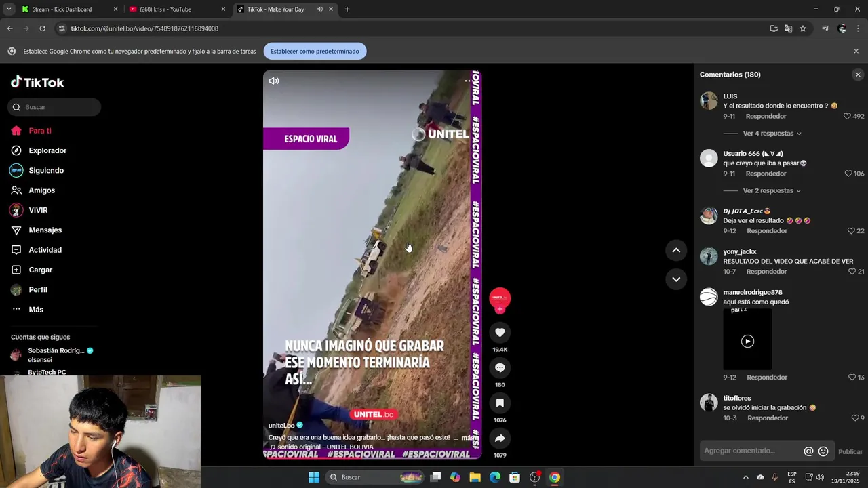This screenshot has height=488, width=868.
Task: Reply to yony_jackx's comment
Action: tap(766, 272)
